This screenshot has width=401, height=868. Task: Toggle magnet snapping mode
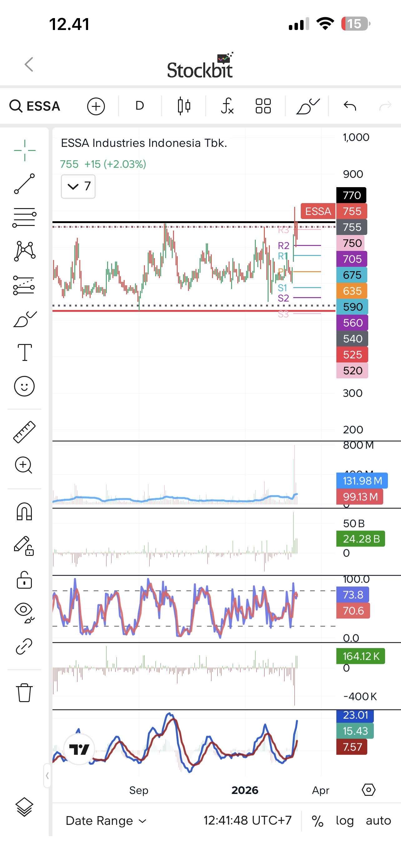pyautogui.click(x=24, y=511)
